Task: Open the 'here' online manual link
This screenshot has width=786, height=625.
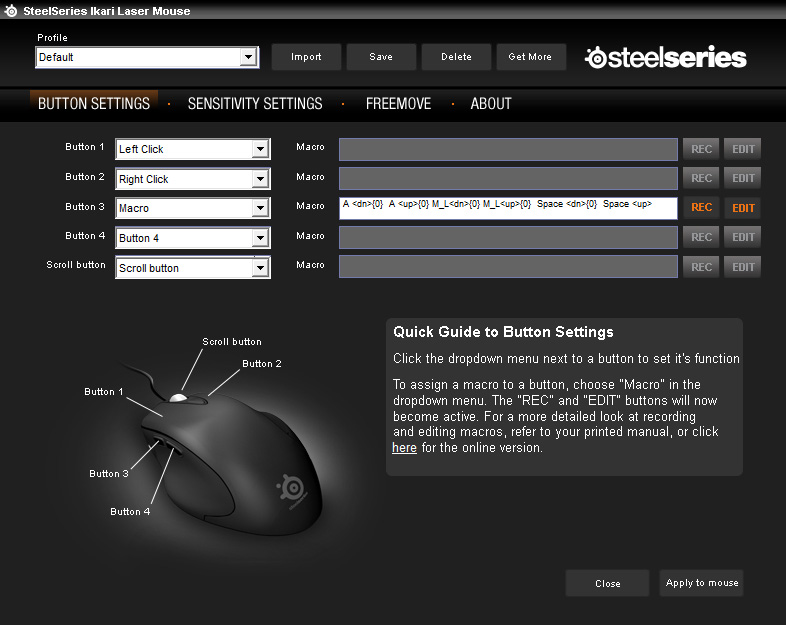Action: pyautogui.click(x=405, y=448)
